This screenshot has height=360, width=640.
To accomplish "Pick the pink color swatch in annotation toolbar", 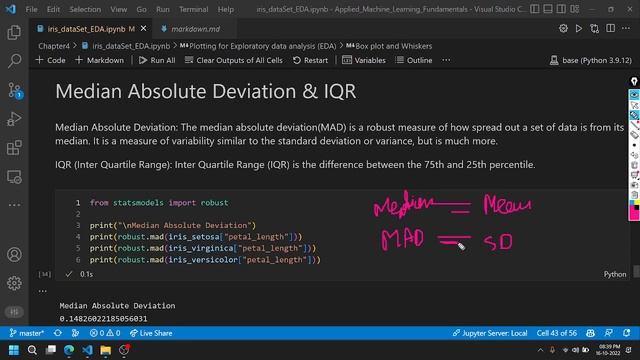I will tap(633, 213).
